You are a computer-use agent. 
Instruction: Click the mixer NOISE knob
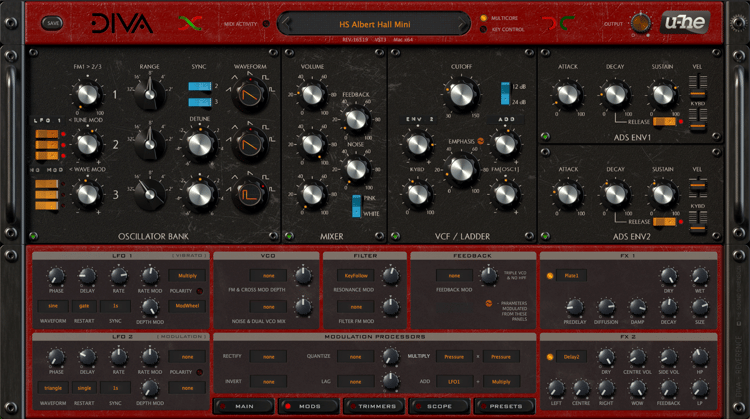pyautogui.click(x=356, y=168)
